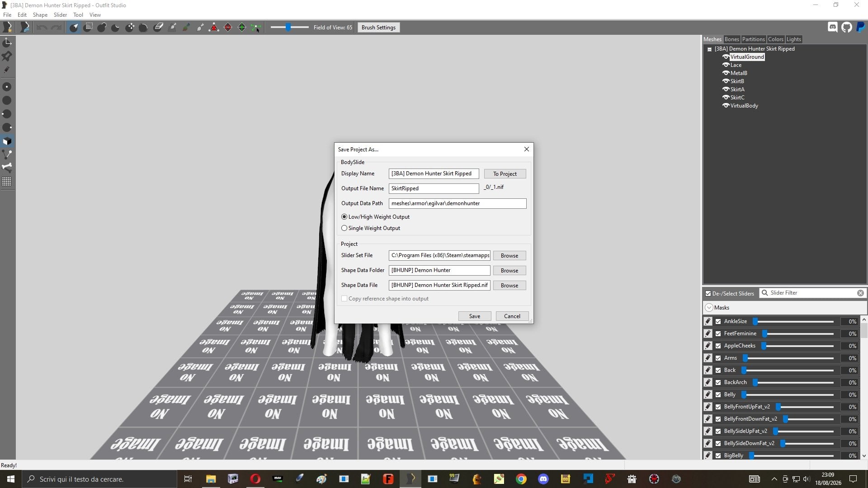Click Browse next to Slider Set File
The height and width of the screenshot is (488, 868).
coord(509,256)
